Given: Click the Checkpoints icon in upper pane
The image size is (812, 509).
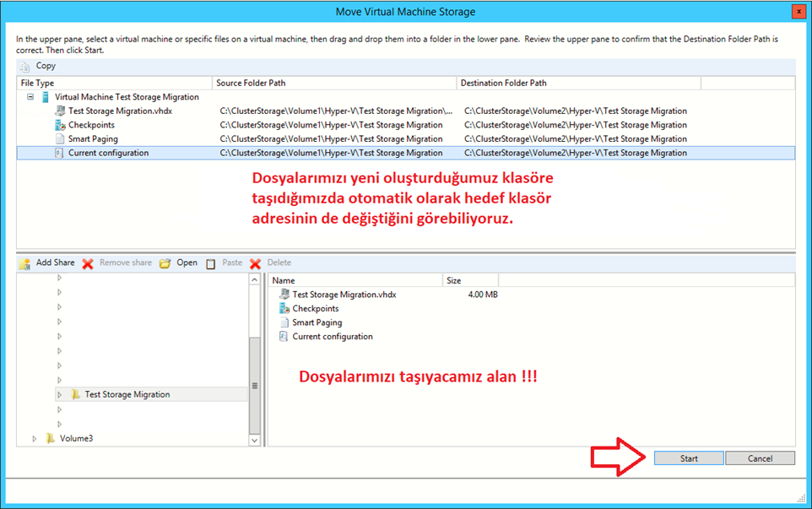Looking at the screenshot, I should [60, 125].
